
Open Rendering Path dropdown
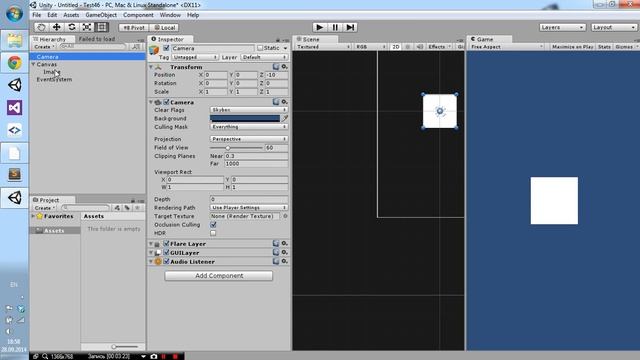click(249, 208)
